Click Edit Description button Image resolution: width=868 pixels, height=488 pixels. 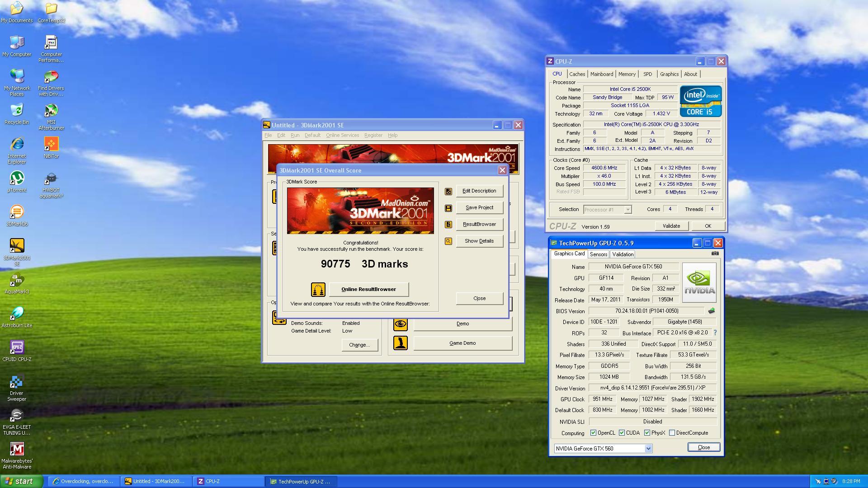pyautogui.click(x=479, y=191)
